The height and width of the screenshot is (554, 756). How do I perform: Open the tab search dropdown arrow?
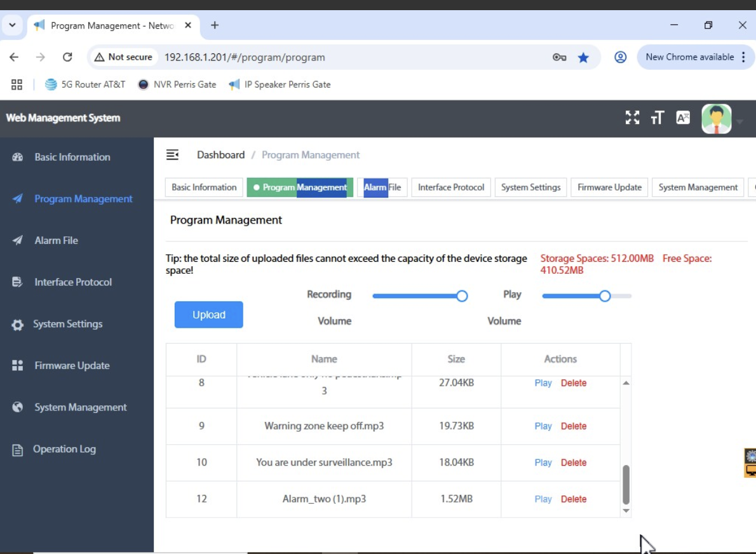point(12,25)
